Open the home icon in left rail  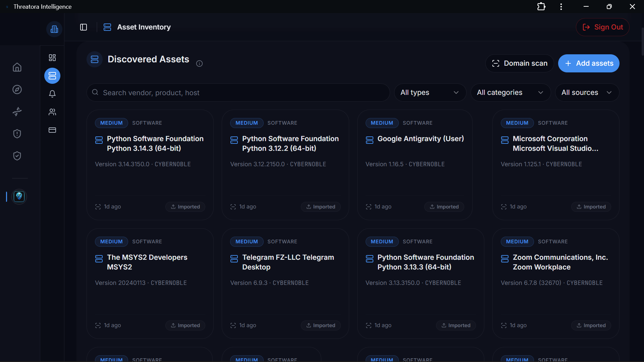tap(17, 67)
